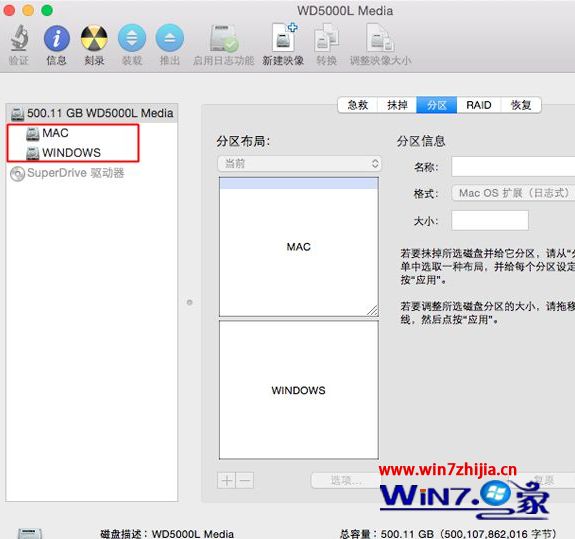Click the minus button to remove partition
575x539 pixels.
coord(245,480)
